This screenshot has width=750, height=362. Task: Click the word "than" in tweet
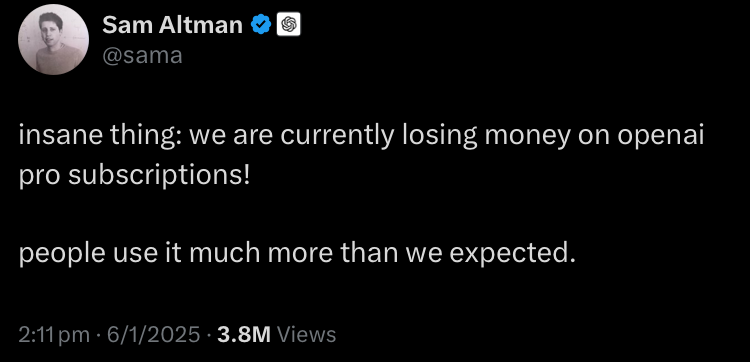(x=369, y=253)
